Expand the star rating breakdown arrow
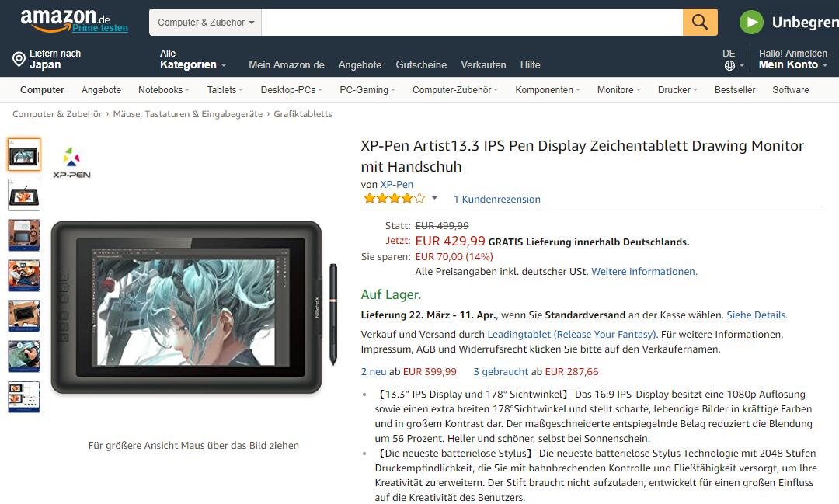Viewport: 839px width, 504px height. pyautogui.click(x=434, y=199)
